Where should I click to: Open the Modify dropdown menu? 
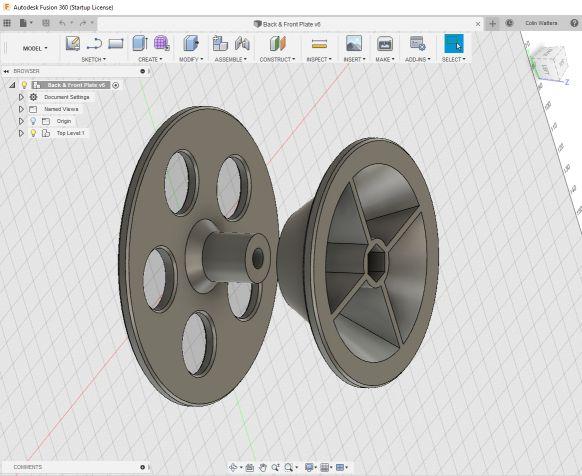click(x=191, y=59)
